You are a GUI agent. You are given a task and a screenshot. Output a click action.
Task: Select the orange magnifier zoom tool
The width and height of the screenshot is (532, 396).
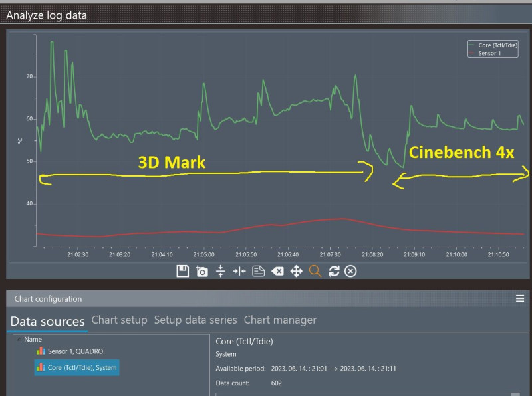(315, 271)
